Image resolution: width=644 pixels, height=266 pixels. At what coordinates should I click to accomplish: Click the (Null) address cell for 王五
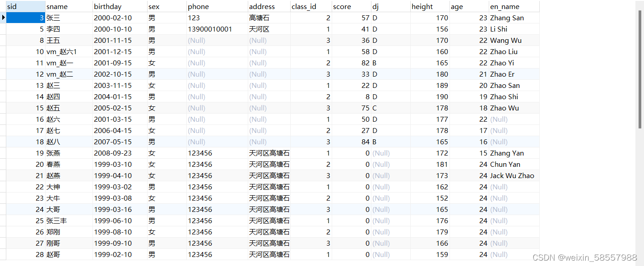tap(258, 40)
